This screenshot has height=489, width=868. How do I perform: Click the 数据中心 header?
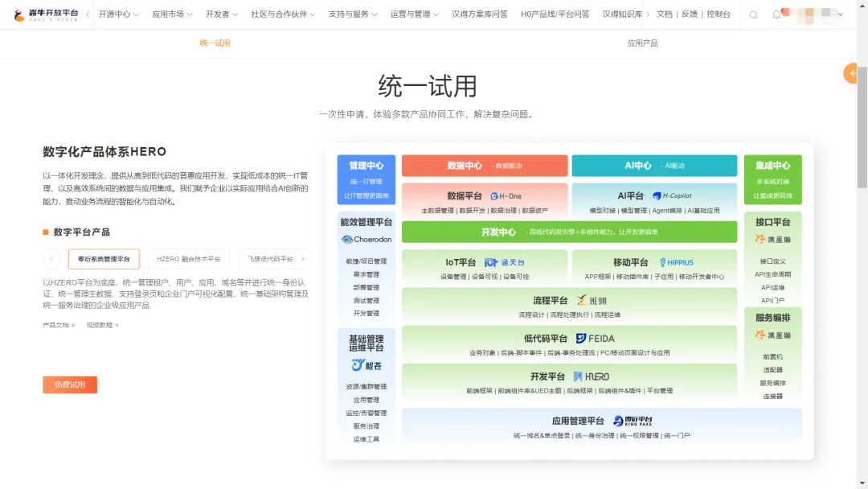(x=485, y=166)
